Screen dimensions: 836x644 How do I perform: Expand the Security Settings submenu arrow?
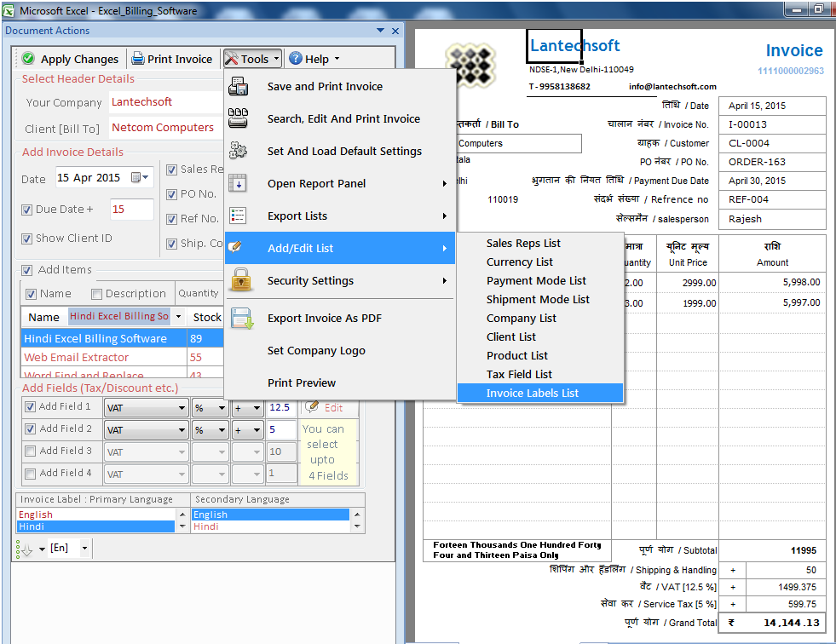[x=444, y=280]
